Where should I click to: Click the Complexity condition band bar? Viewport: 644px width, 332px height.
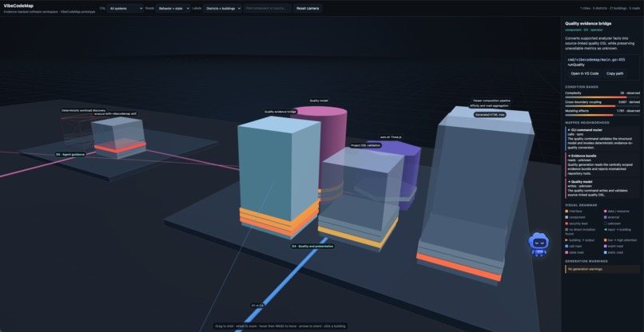coord(602,97)
